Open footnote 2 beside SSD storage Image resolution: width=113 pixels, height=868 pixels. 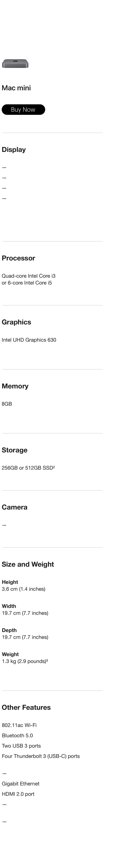54,467
